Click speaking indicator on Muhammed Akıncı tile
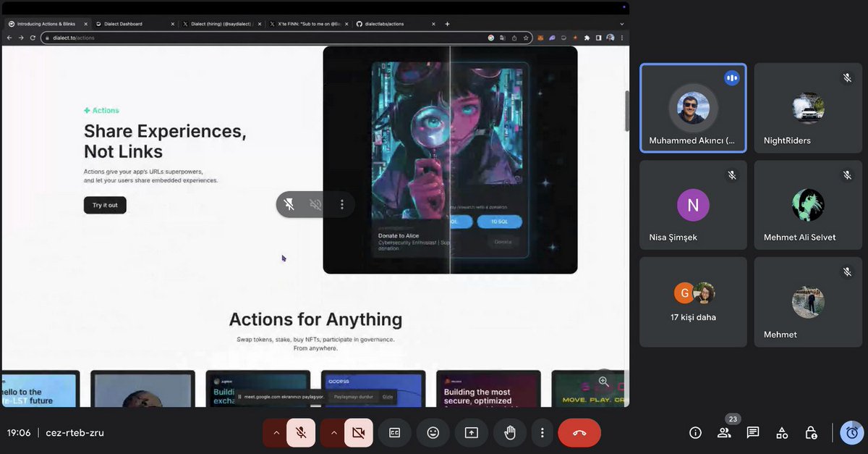 pyautogui.click(x=732, y=77)
